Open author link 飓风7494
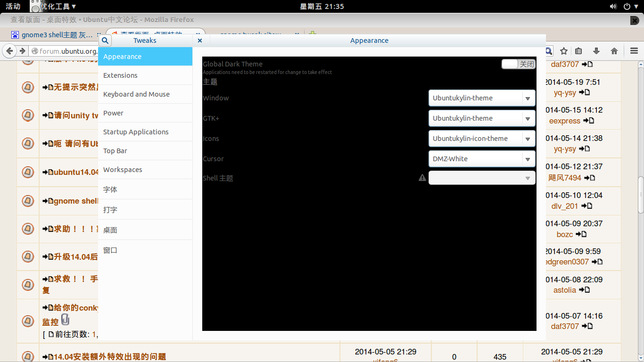644x362 pixels. (x=565, y=178)
